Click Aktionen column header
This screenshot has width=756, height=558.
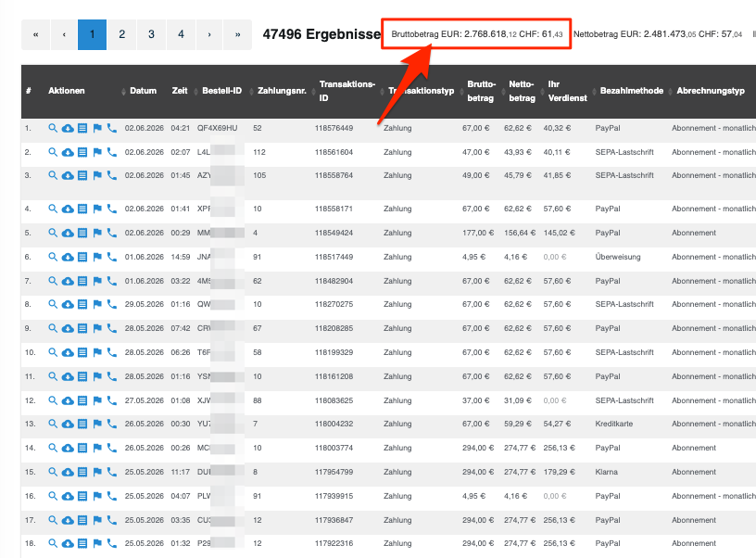point(66,91)
